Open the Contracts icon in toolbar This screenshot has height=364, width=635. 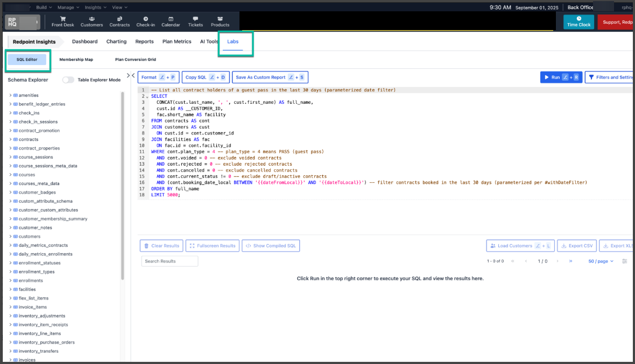click(119, 19)
